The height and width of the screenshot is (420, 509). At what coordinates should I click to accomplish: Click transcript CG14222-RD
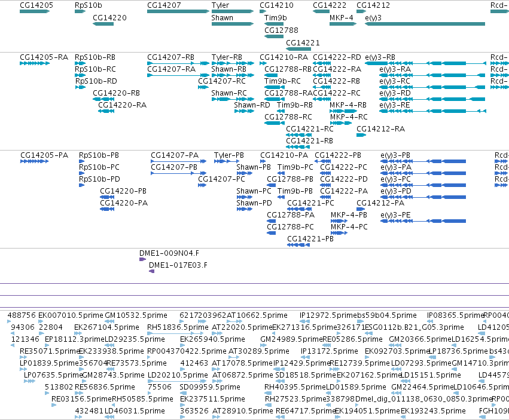point(337,57)
